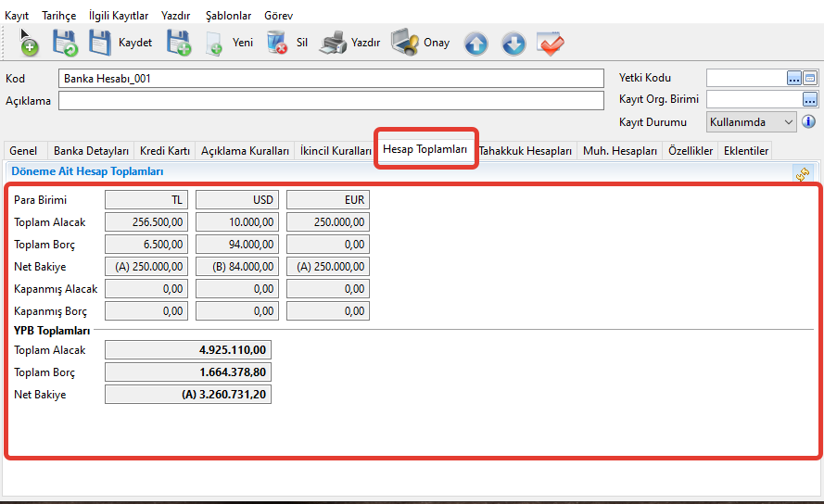Switch to the Banka Detayları tab
Image resolution: width=824 pixels, height=504 pixels.
91,150
